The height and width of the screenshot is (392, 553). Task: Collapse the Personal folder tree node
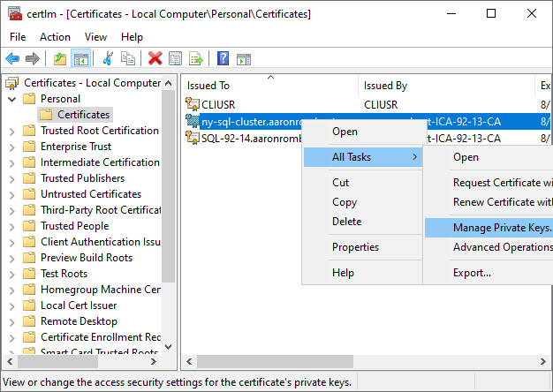[11, 99]
